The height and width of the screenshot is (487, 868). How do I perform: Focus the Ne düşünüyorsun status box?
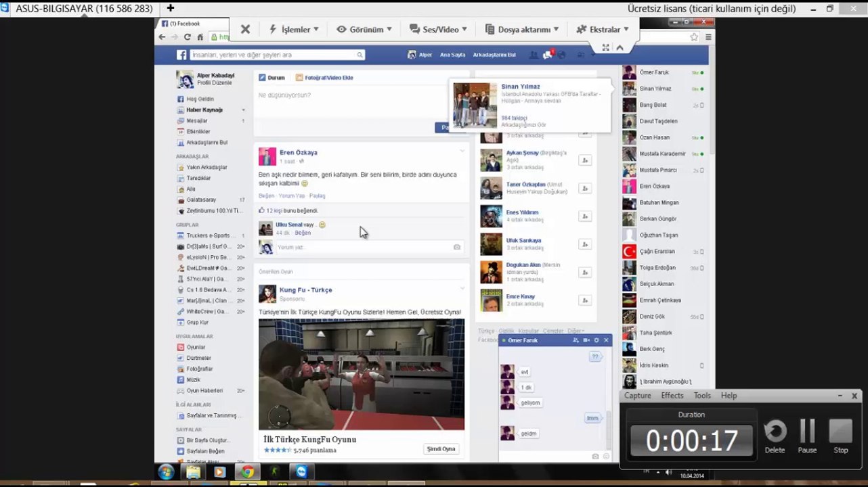pyautogui.click(x=362, y=103)
